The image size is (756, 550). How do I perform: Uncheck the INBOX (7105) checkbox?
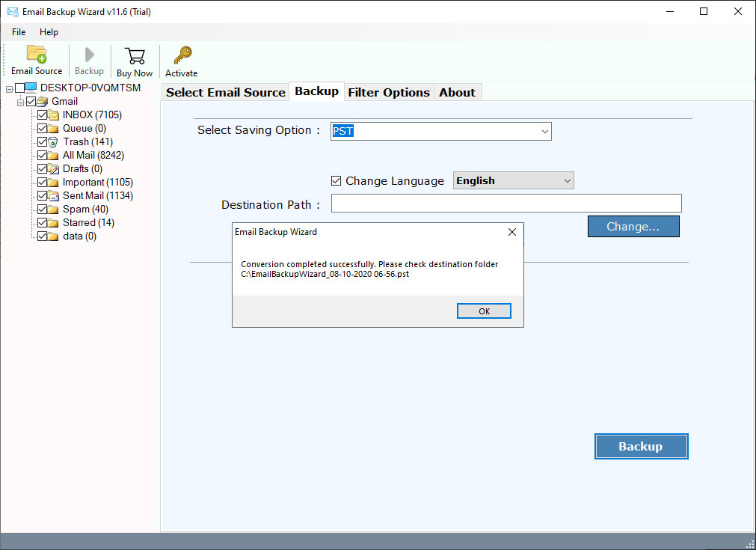tap(43, 114)
